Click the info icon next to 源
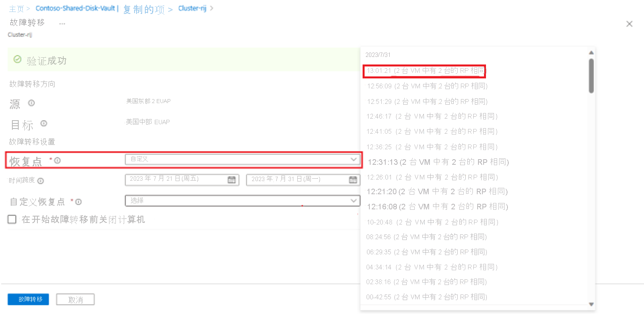644x318 pixels. click(31, 103)
